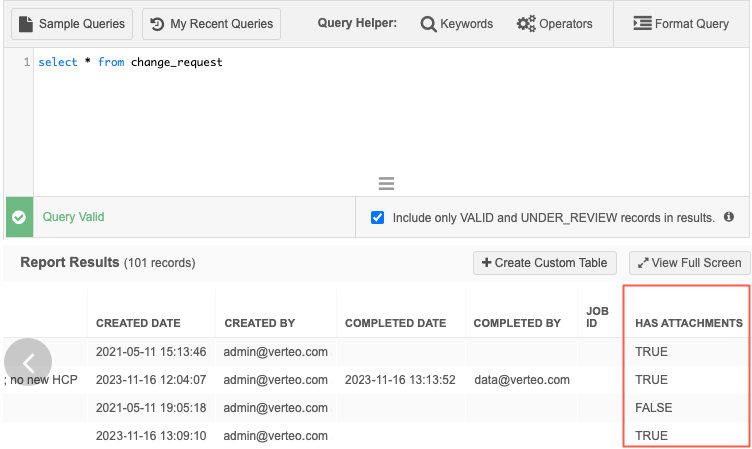Viewport: 752px width, 449px height.
Task: Click the COMPLETED DATE column header
Action: coord(395,323)
